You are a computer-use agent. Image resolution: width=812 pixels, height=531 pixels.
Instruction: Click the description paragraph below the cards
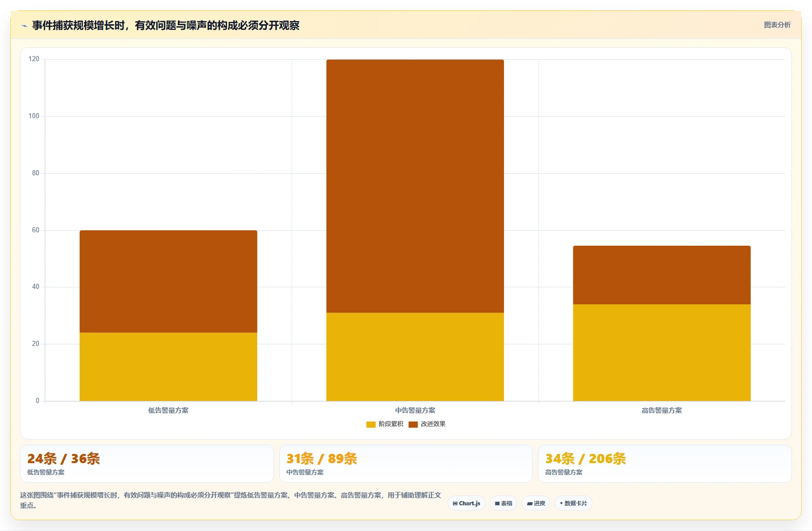[230, 500]
